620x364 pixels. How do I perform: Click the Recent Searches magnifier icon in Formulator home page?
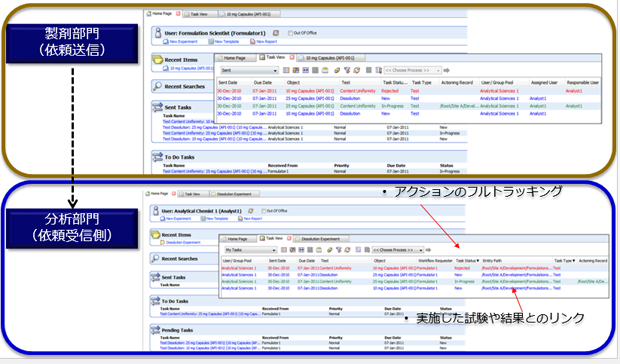(157, 86)
